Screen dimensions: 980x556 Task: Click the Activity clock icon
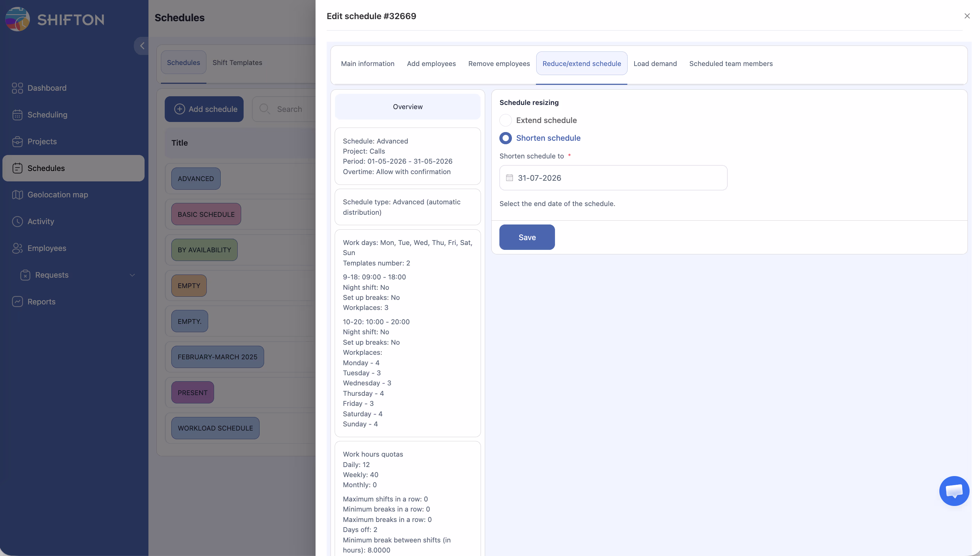17,221
